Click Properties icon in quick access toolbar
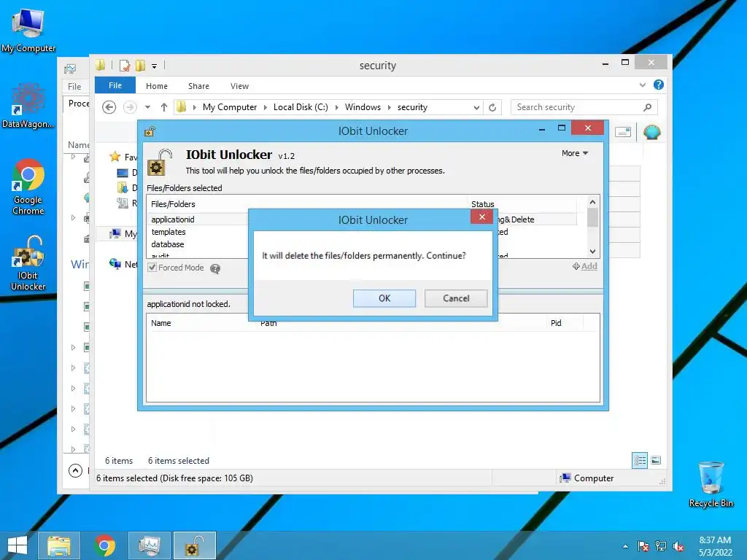Image resolution: width=747 pixels, height=560 pixels. tap(125, 65)
